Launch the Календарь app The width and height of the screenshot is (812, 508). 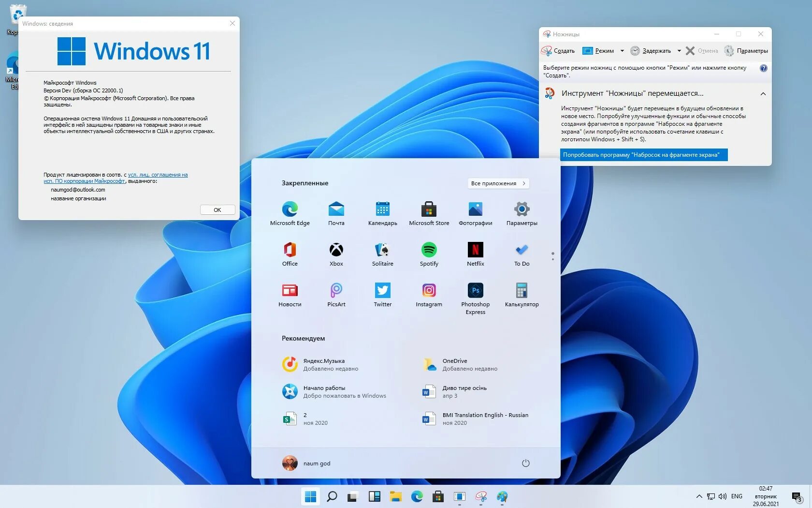[x=382, y=213]
